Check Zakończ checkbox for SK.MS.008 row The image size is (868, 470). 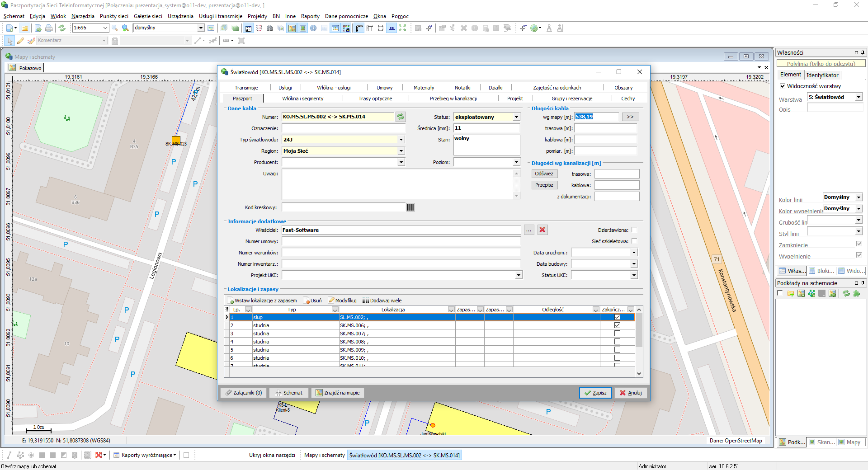(x=617, y=342)
